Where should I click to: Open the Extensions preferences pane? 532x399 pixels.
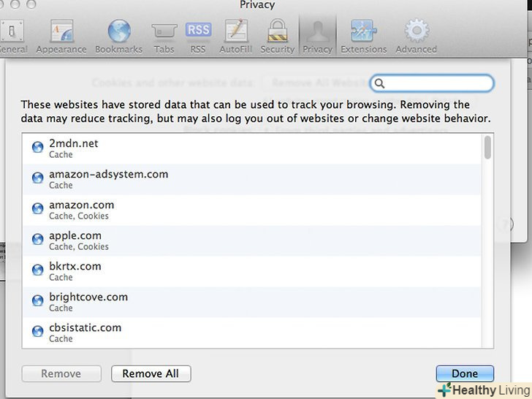pos(364,37)
